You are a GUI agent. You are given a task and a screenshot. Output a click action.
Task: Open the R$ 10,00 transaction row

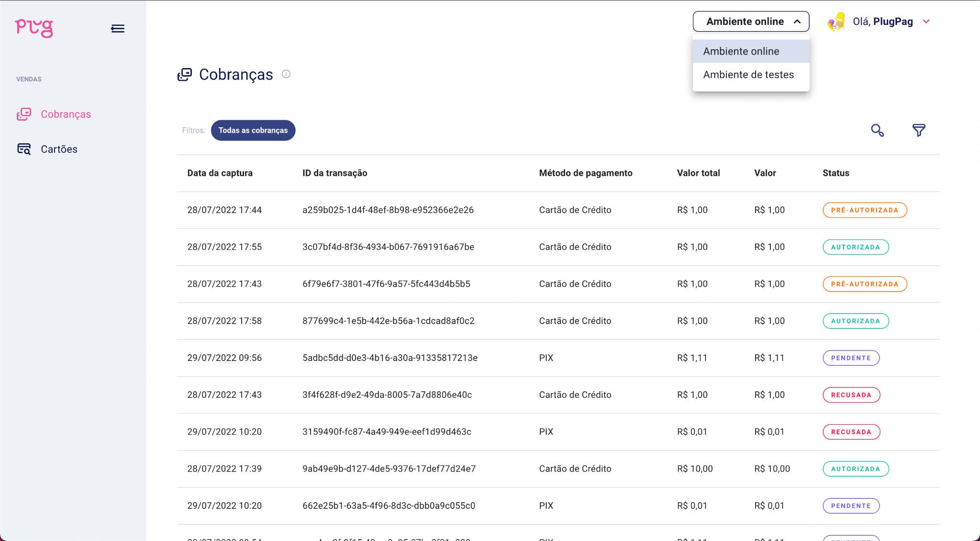click(x=389, y=469)
